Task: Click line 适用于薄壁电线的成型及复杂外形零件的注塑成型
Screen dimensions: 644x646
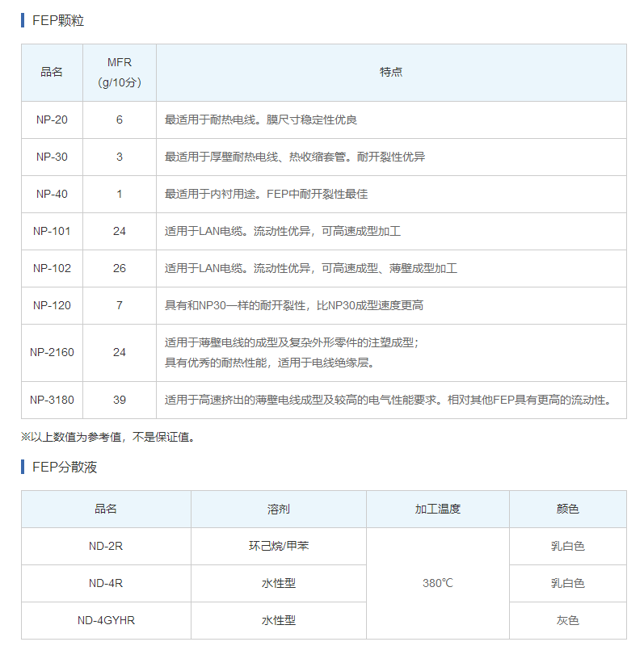Action: point(292,342)
